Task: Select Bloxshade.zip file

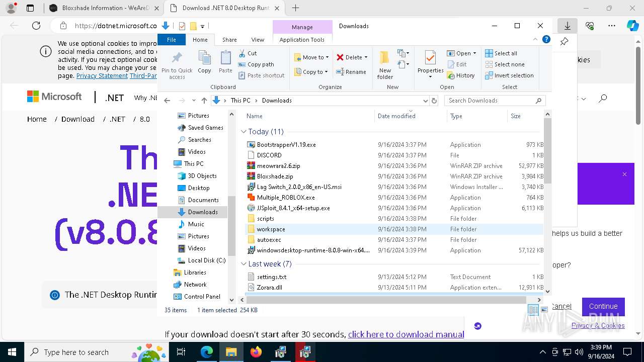Action: 275,176
